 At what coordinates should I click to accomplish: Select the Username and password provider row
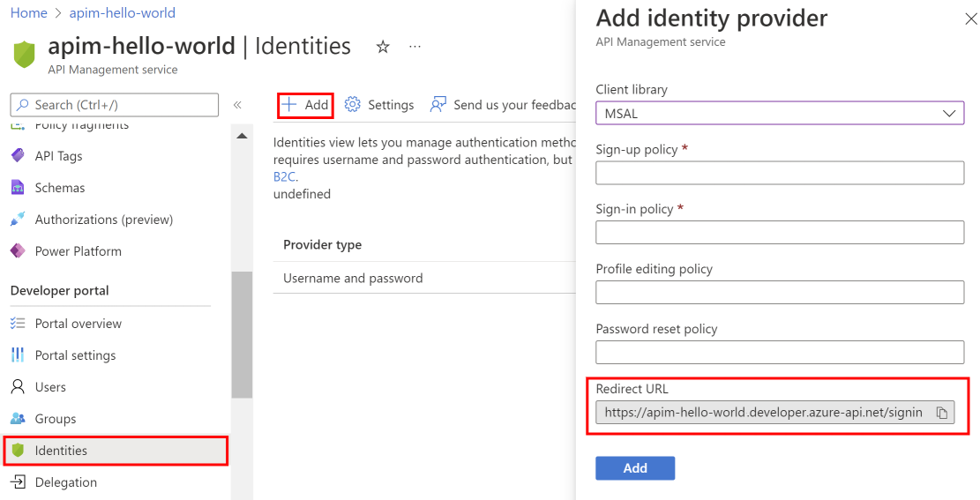pos(353,279)
